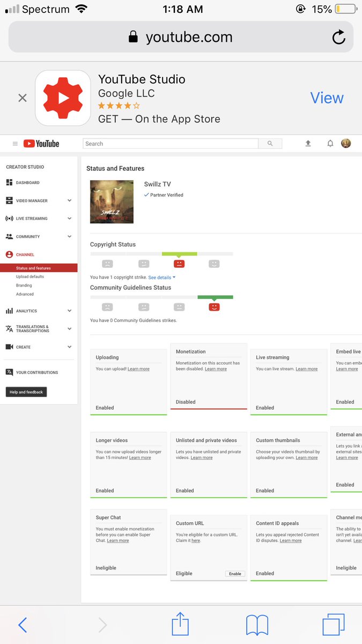Open the notifications bell
The image size is (362, 644).
[x=330, y=144]
